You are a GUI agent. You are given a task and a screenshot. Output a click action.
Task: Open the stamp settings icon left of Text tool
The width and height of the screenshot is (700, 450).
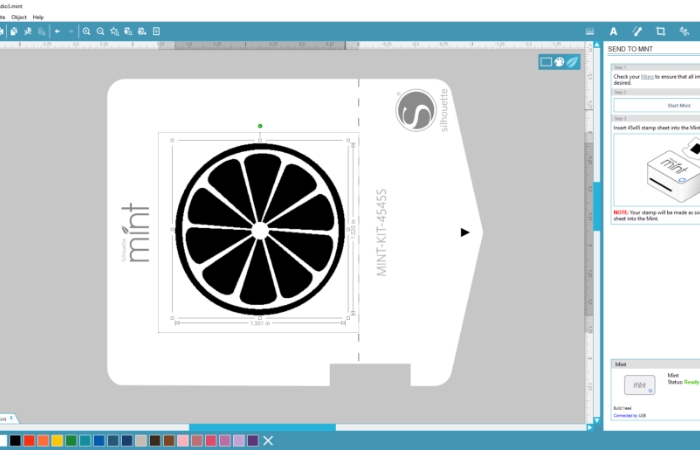(x=590, y=31)
